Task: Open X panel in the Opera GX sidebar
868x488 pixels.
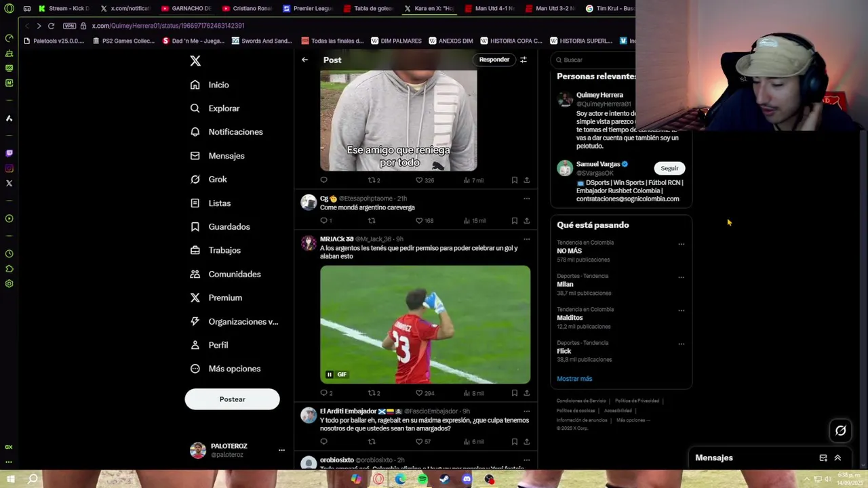Action: [9, 183]
